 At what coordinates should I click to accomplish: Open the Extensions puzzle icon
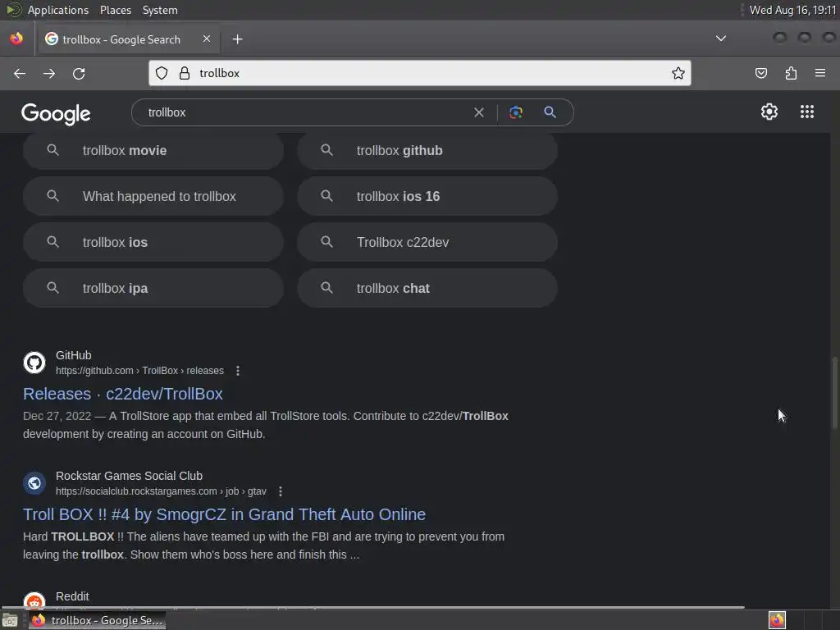[x=791, y=73]
